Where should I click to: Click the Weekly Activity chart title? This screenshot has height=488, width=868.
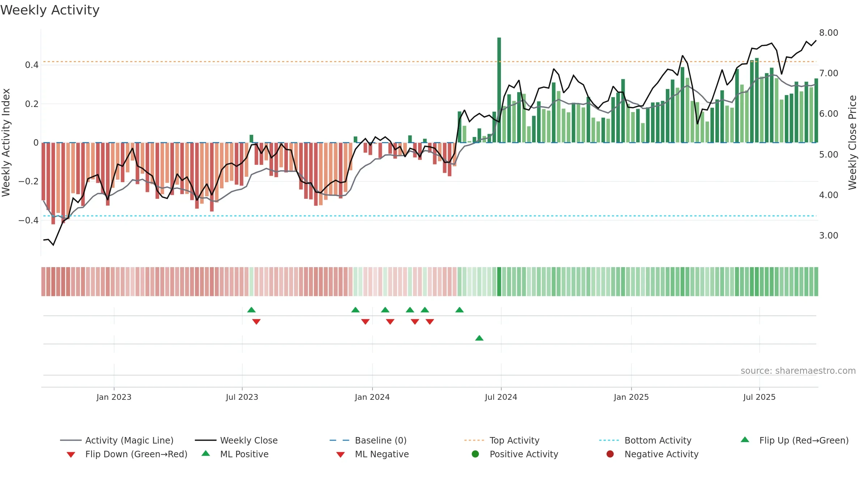point(50,10)
